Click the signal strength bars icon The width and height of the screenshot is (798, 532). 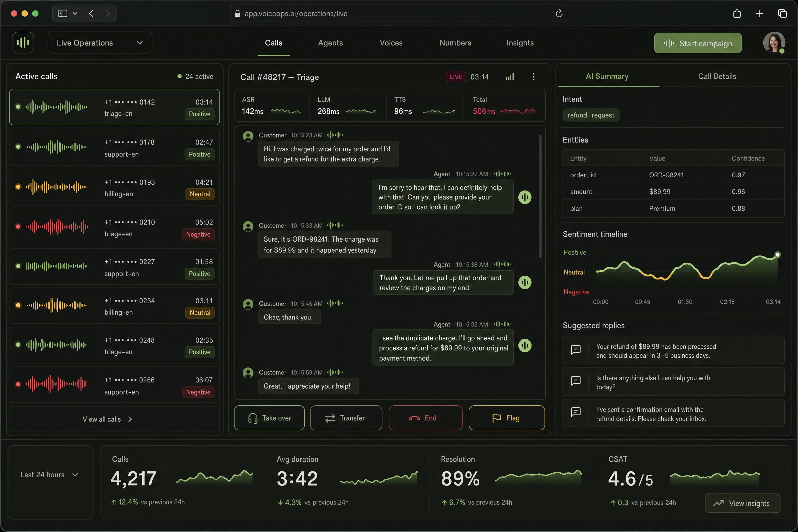(510, 77)
